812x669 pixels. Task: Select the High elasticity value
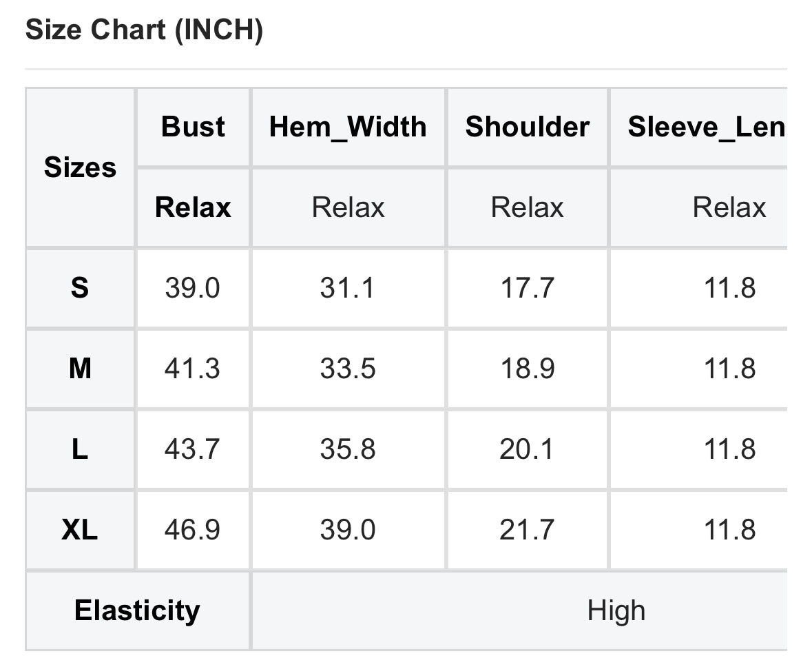[616, 610]
